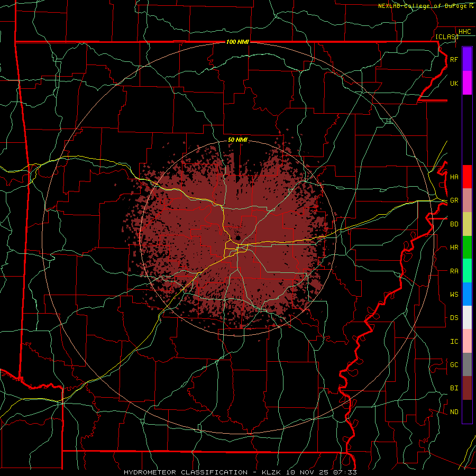Click the RF legend label
The width and height of the screenshot is (476, 476).
454,59
